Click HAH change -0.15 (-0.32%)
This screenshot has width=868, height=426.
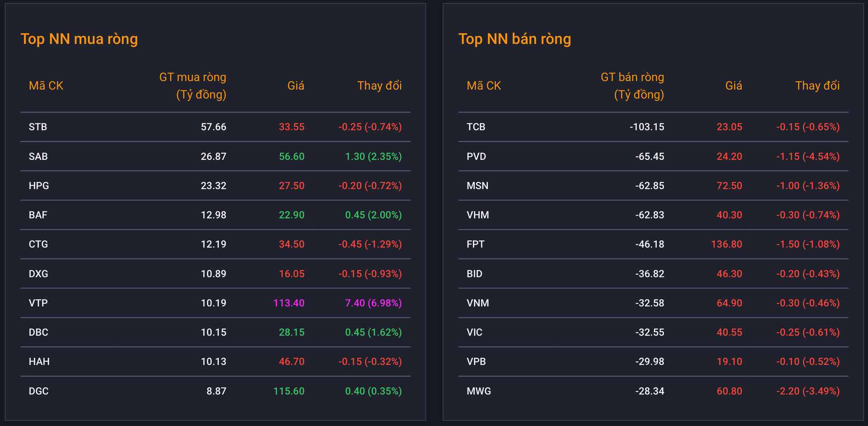(370, 362)
